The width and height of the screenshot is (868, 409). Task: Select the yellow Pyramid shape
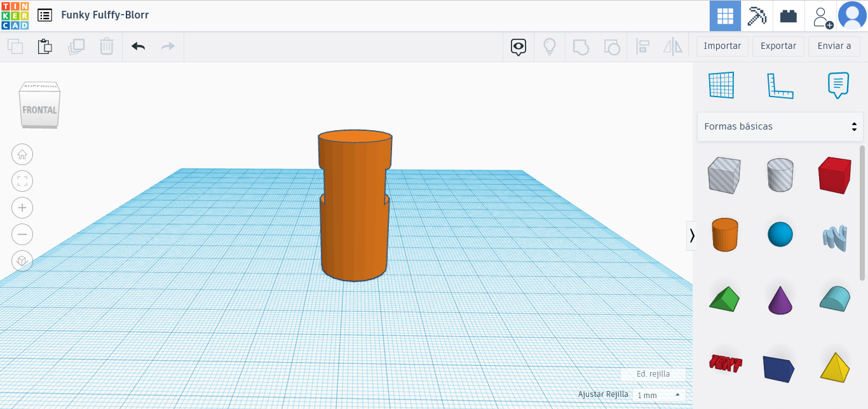[x=834, y=366]
